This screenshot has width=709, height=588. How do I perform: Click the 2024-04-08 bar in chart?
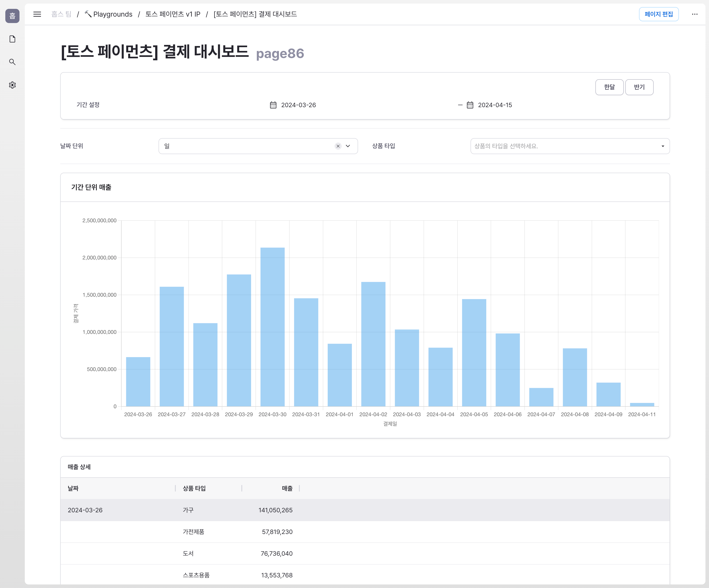tap(575, 377)
